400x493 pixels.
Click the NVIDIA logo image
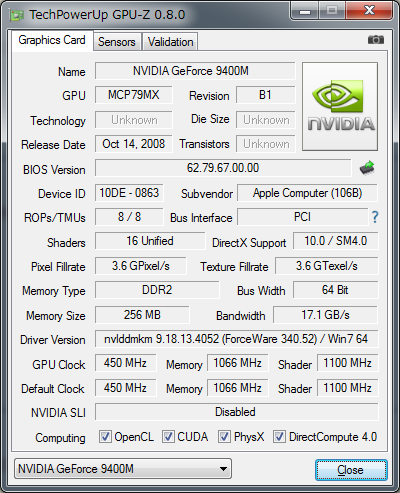[x=340, y=106]
